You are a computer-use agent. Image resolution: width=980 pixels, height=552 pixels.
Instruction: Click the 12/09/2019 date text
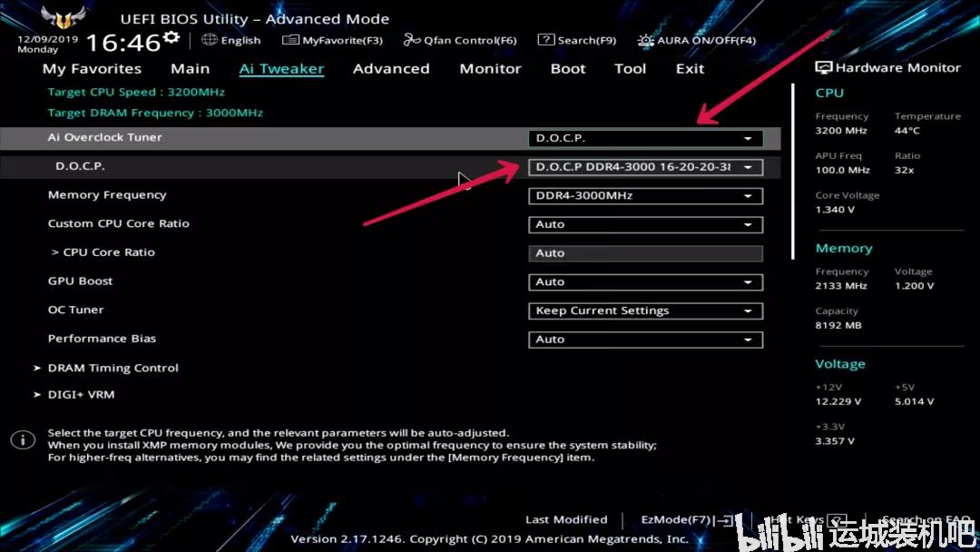pos(47,39)
